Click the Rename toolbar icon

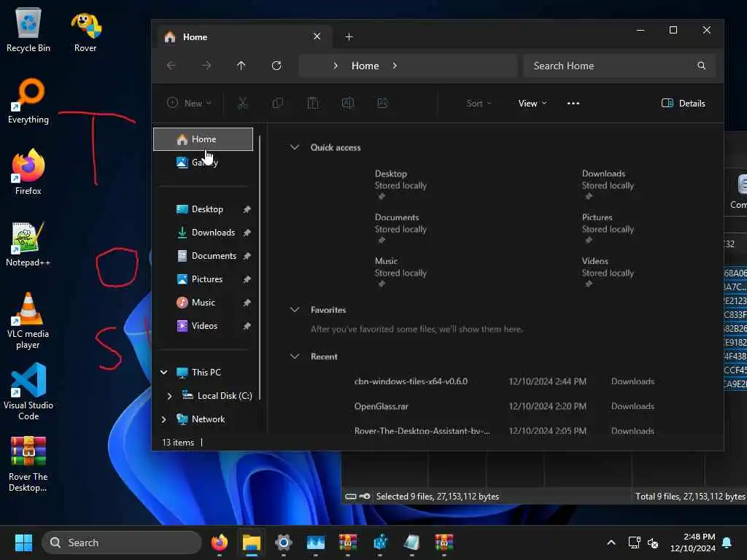348,104
